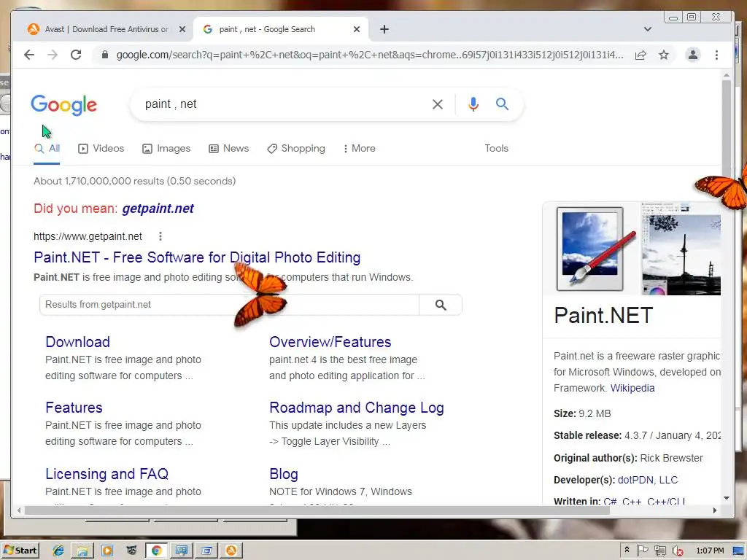The image size is (747, 560).
Task: Follow the Wikipedia link in knowledge panel
Action: click(632, 388)
